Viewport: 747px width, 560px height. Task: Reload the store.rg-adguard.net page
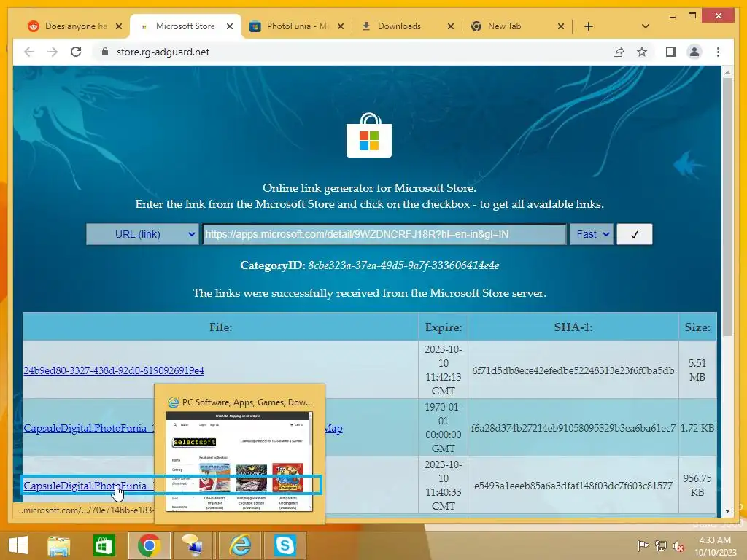pyautogui.click(x=76, y=52)
